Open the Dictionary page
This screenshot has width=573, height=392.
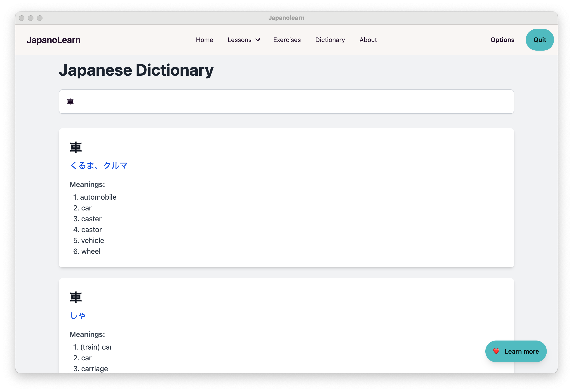click(330, 40)
